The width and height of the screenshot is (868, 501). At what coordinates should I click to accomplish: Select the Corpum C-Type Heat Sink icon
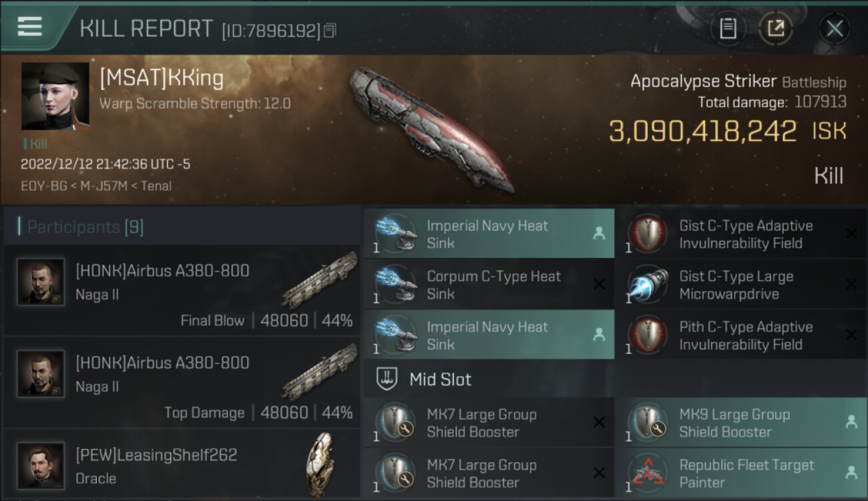point(396,285)
